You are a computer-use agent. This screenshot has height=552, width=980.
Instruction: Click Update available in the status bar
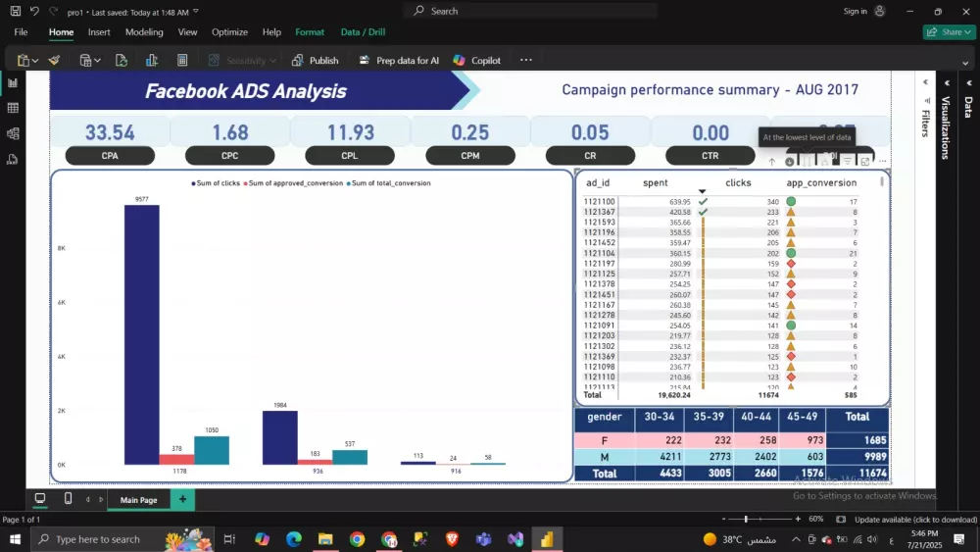click(915, 520)
